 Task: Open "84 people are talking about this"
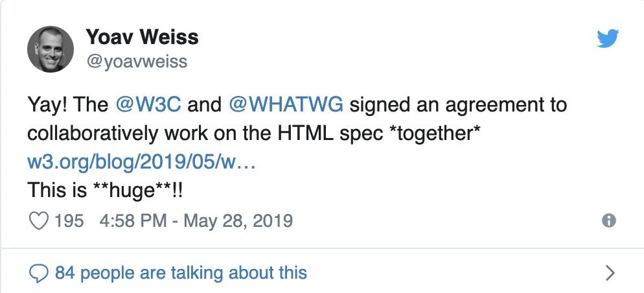181,273
